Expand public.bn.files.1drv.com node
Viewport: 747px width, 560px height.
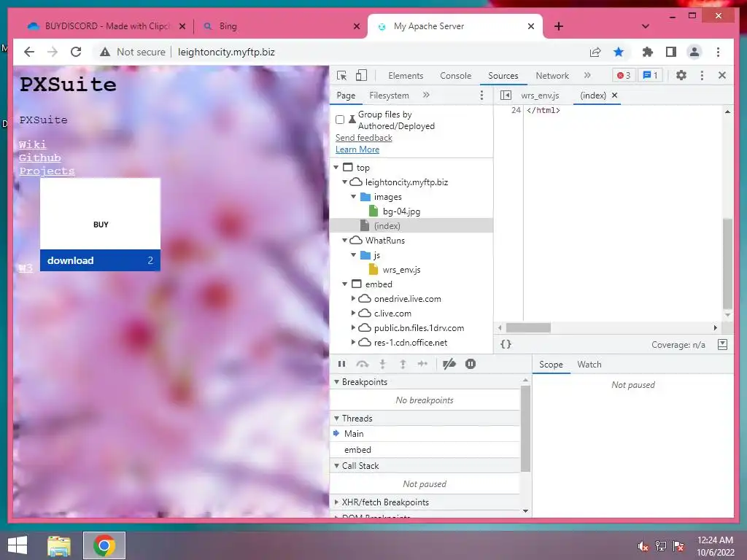point(354,327)
